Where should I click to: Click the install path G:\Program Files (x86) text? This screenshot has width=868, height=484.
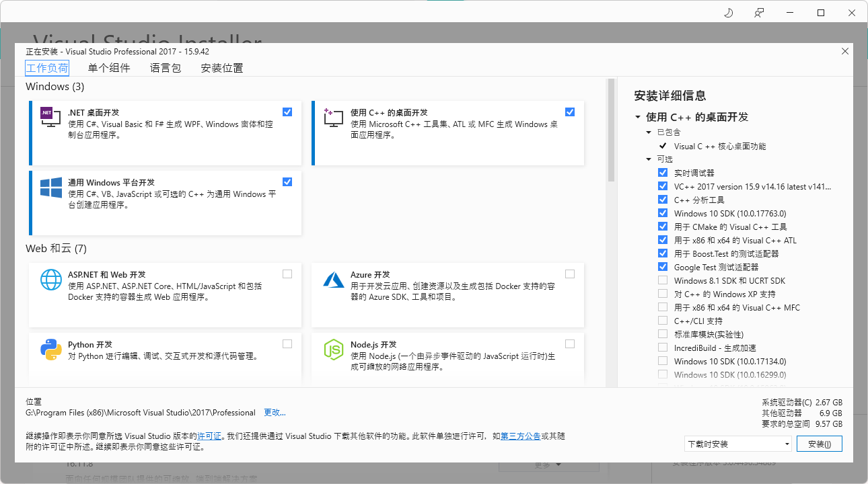pos(141,412)
